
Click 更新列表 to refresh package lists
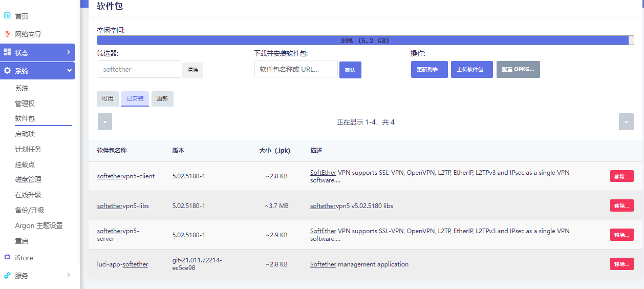click(429, 70)
